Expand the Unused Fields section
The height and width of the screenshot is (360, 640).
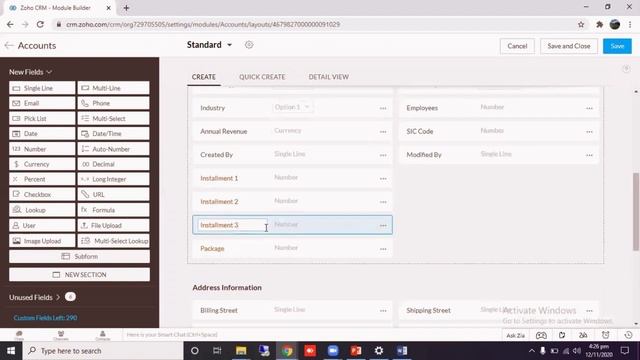[x=35, y=297]
